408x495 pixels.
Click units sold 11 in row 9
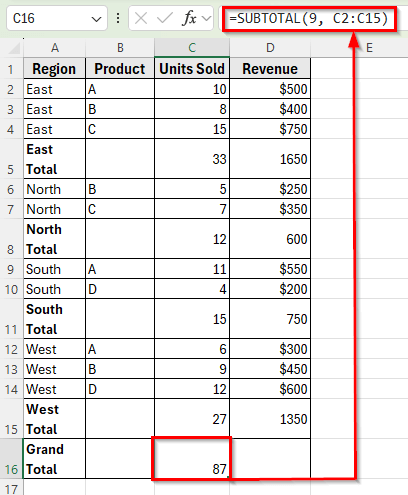pyautogui.click(x=192, y=269)
